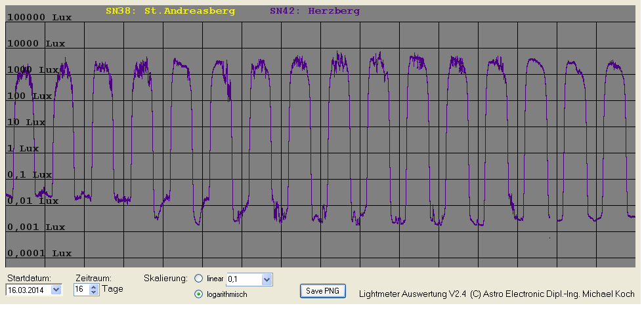
Task: Click the 0,01 Lux axis label
Action: 33,201
